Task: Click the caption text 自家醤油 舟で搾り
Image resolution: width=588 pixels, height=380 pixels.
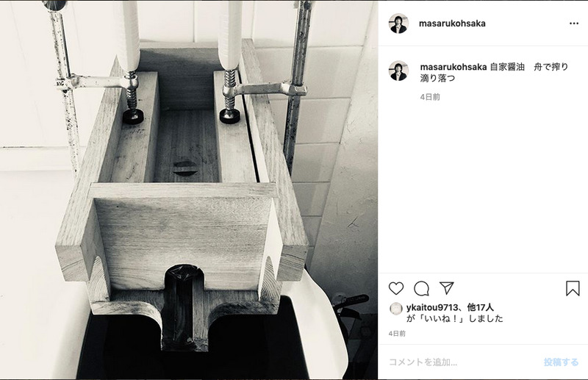Action: click(529, 67)
